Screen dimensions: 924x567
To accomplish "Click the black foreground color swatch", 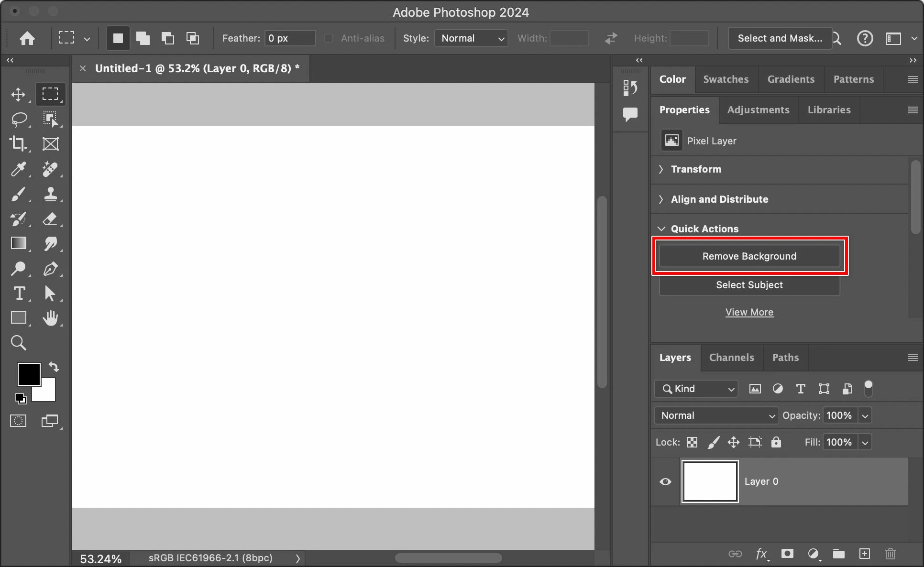I will pos(28,373).
